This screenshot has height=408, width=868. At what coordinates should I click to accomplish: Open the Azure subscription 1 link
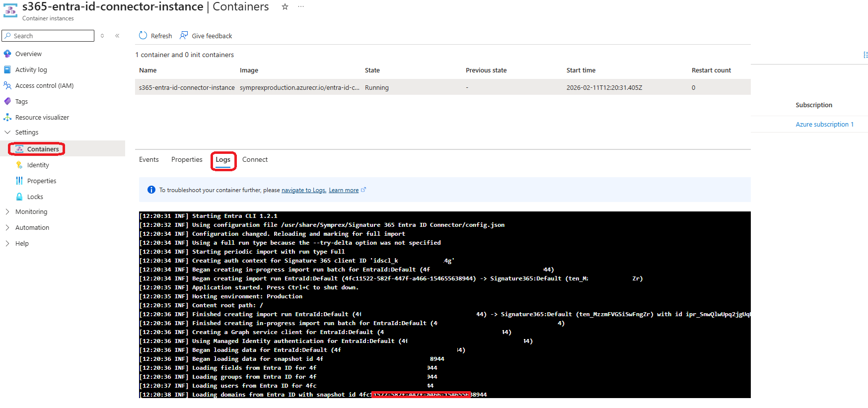[824, 124]
